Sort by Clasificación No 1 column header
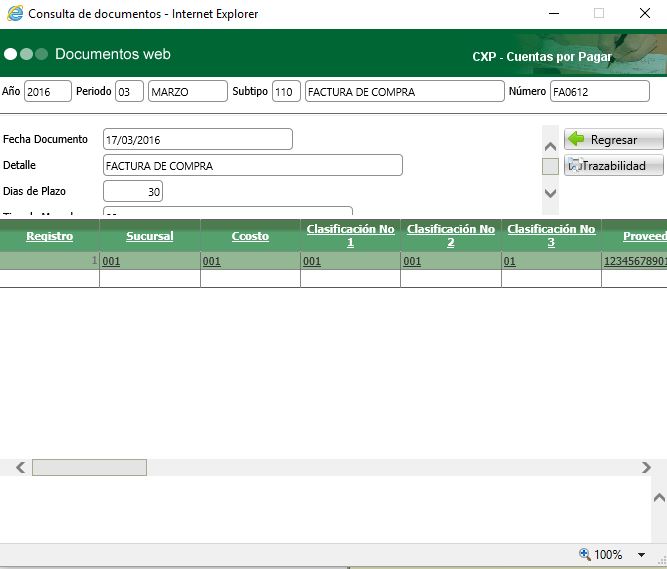Screen dimensions: 667x569 point(351,236)
